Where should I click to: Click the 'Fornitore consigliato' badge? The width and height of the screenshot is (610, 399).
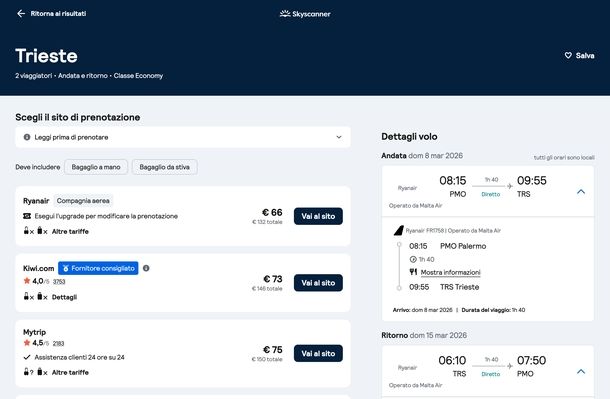coord(98,268)
